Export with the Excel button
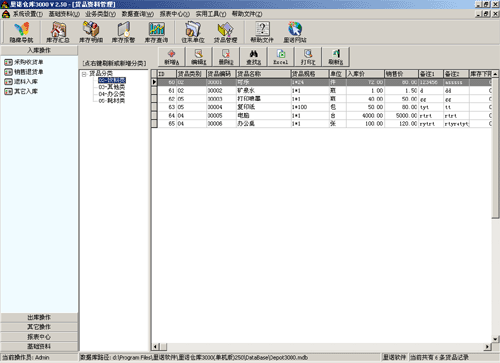This screenshot has height=363, width=500. (x=281, y=57)
